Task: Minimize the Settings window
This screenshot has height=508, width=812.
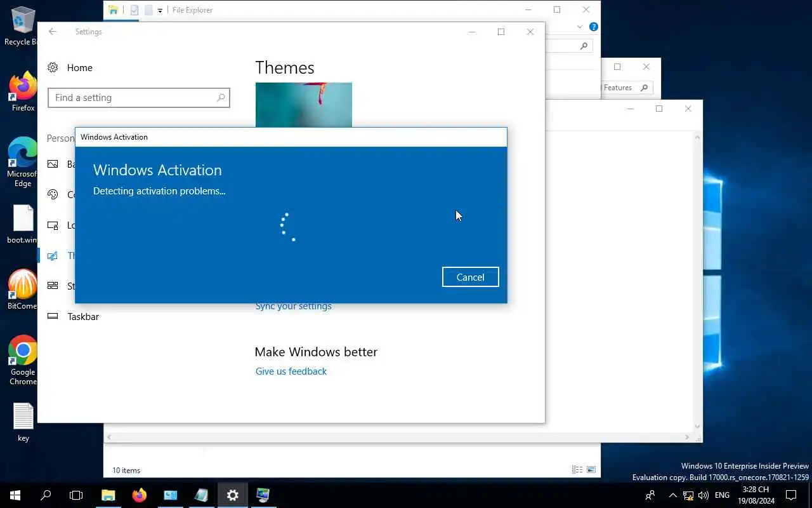Action: coord(472,32)
